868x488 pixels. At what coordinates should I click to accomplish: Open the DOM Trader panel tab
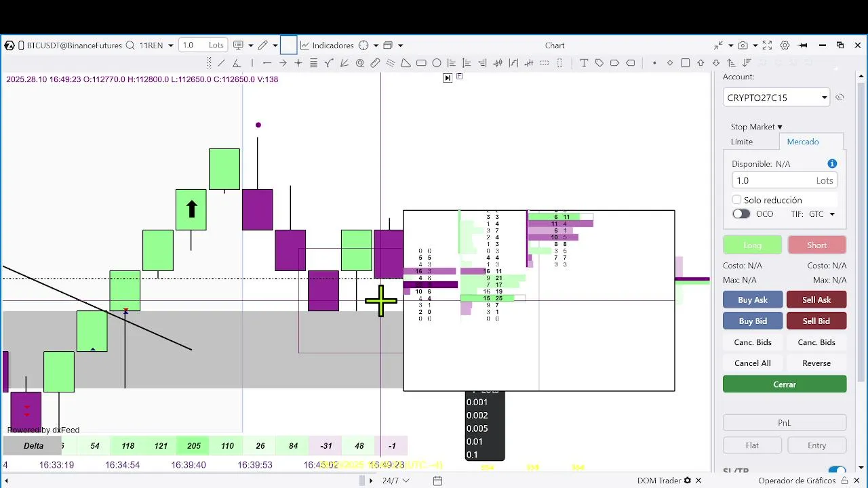(659, 481)
